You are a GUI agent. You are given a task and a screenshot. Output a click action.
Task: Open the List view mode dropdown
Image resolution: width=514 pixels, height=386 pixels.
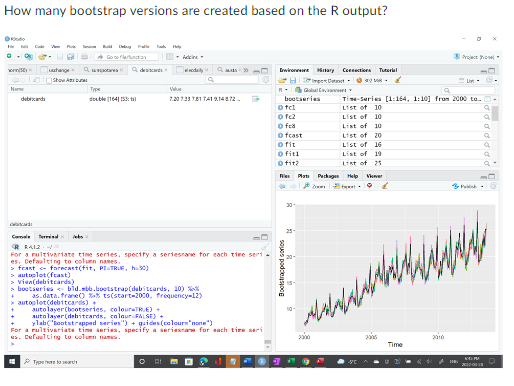coord(469,81)
